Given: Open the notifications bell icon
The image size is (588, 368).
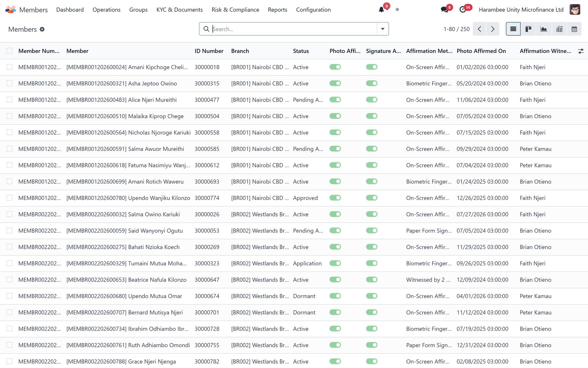Looking at the screenshot, I should click(381, 10).
